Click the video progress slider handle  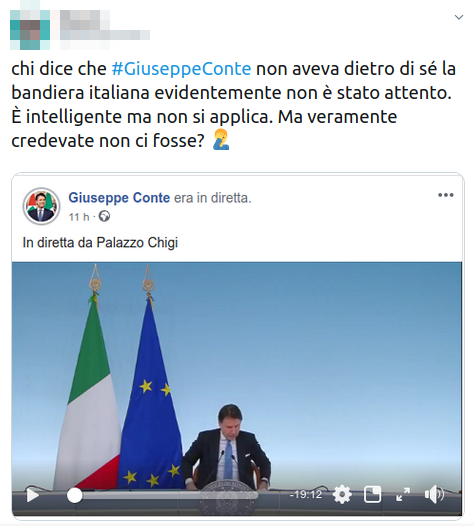click(x=74, y=495)
